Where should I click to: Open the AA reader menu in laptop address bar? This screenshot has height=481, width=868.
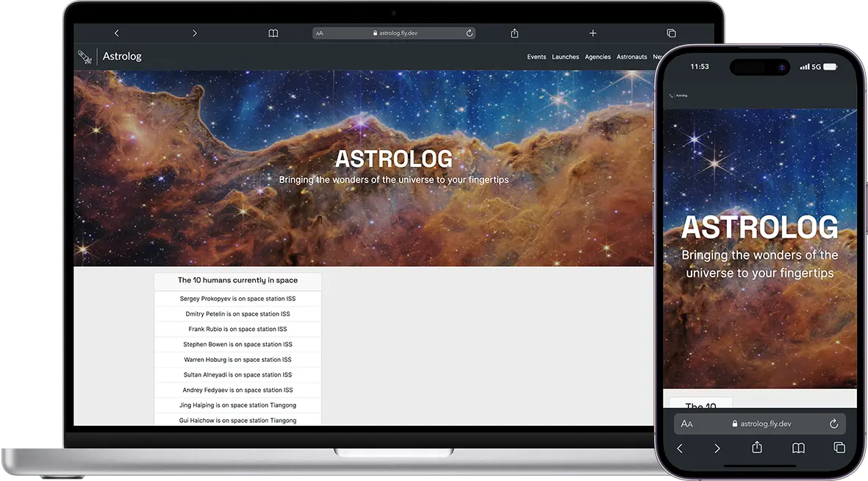[320, 33]
